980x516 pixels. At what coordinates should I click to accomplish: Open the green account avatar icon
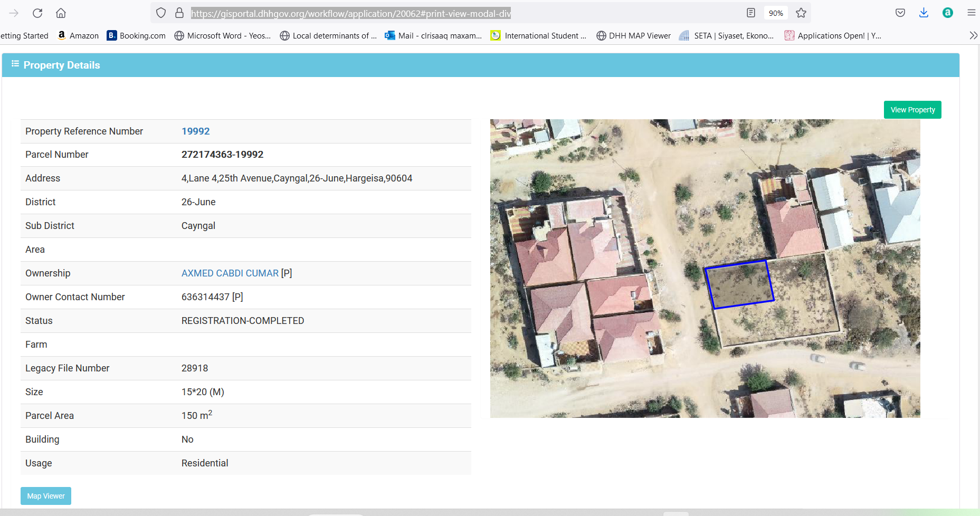948,13
